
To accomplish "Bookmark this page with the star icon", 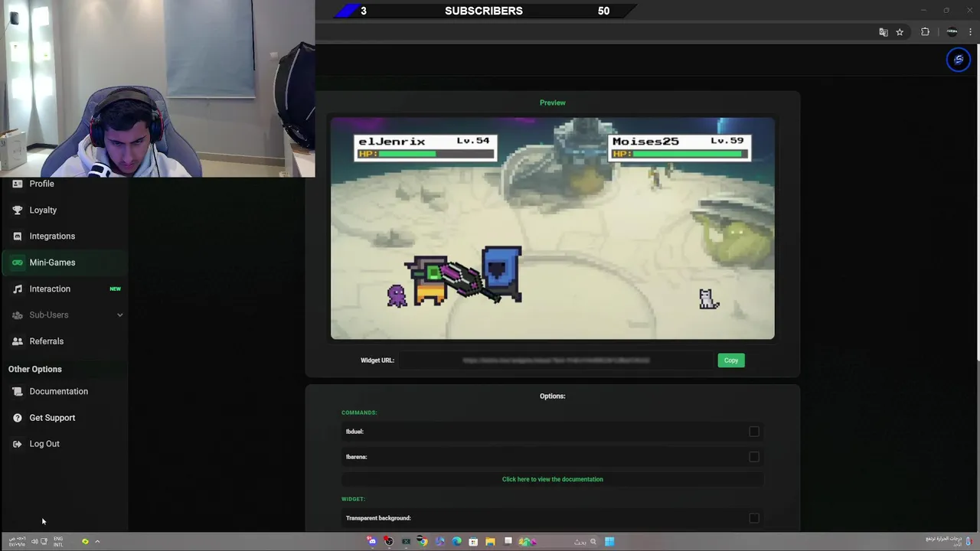I will [900, 32].
